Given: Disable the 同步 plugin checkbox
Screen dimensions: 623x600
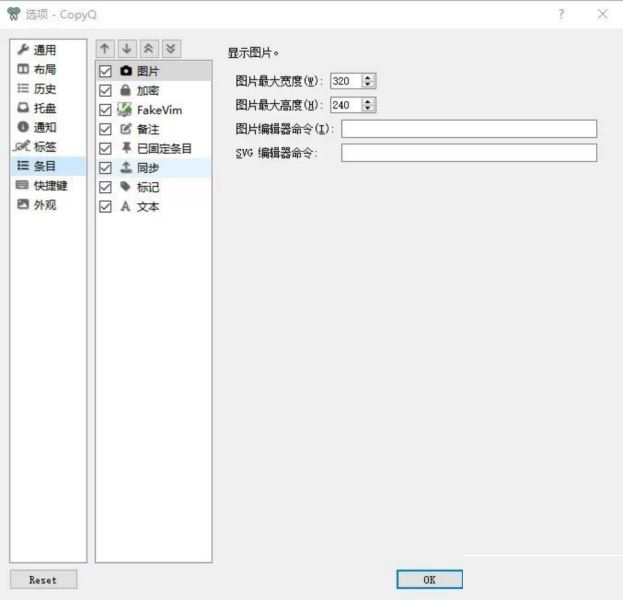Looking at the screenshot, I should point(105,168).
